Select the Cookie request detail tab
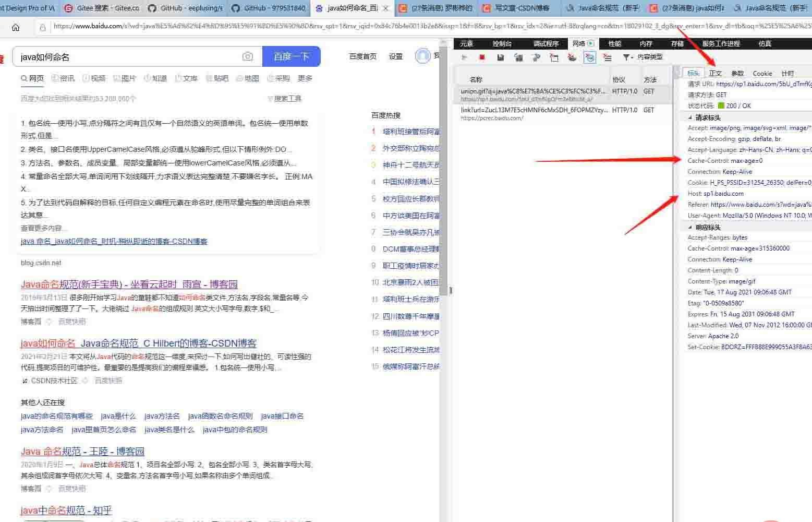This screenshot has width=812, height=522. coord(762,74)
